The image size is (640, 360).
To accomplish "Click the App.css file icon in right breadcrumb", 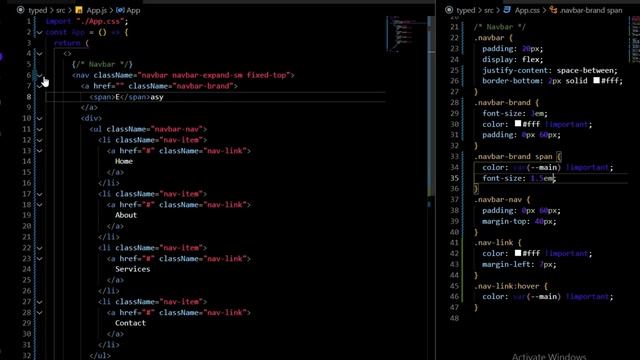I will (x=507, y=10).
